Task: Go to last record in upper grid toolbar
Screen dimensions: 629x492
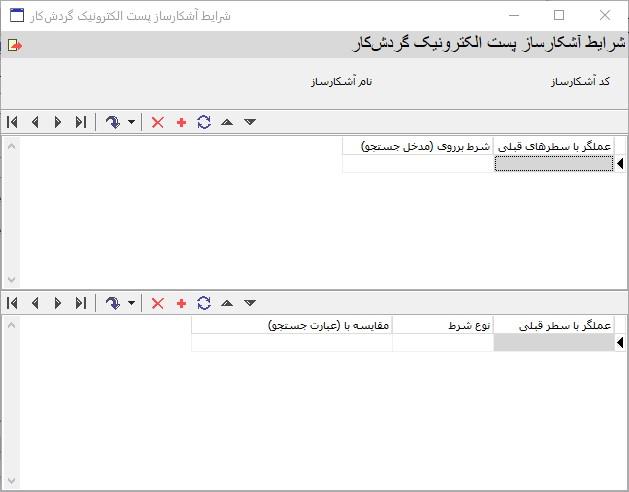Action: coord(81,122)
